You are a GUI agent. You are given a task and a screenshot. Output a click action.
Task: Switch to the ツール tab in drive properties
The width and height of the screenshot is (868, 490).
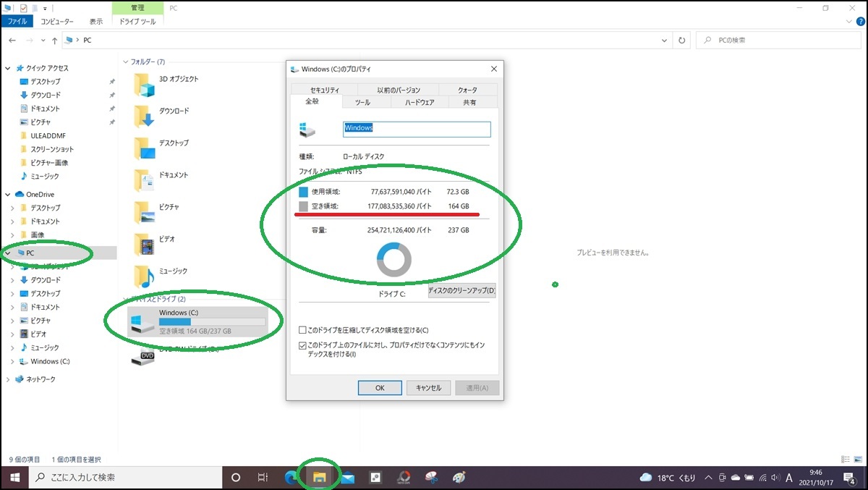pyautogui.click(x=363, y=102)
